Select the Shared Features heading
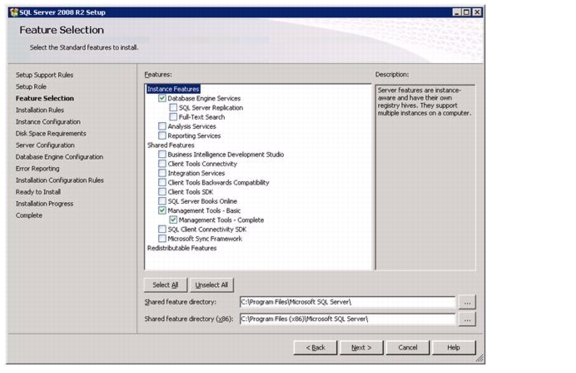This screenshot has height=373, width=576. click(x=171, y=145)
